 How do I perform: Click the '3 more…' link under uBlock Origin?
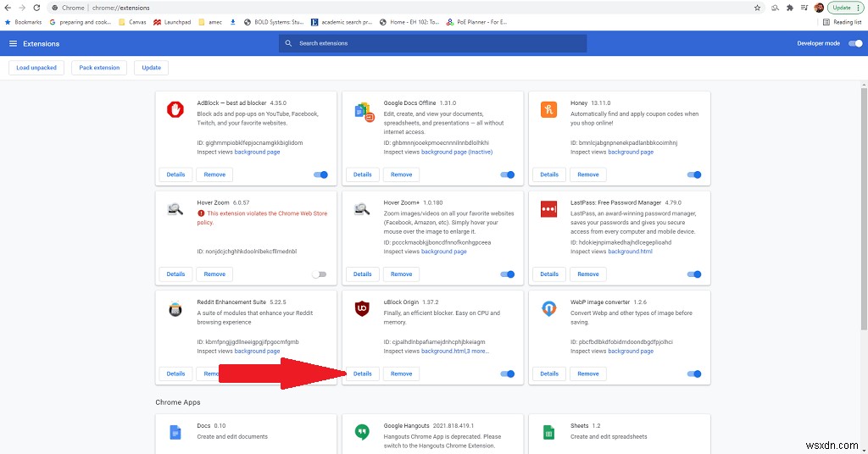pyautogui.click(x=478, y=352)
